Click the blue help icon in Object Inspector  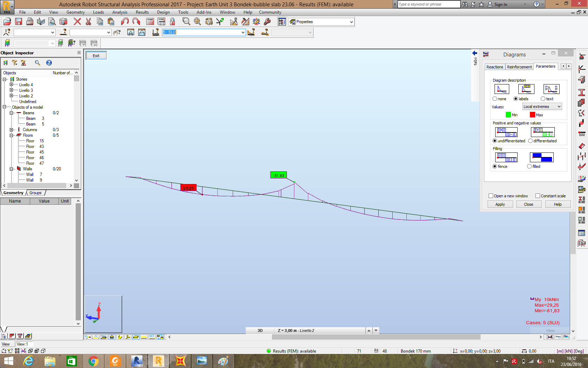click(49, 63)
